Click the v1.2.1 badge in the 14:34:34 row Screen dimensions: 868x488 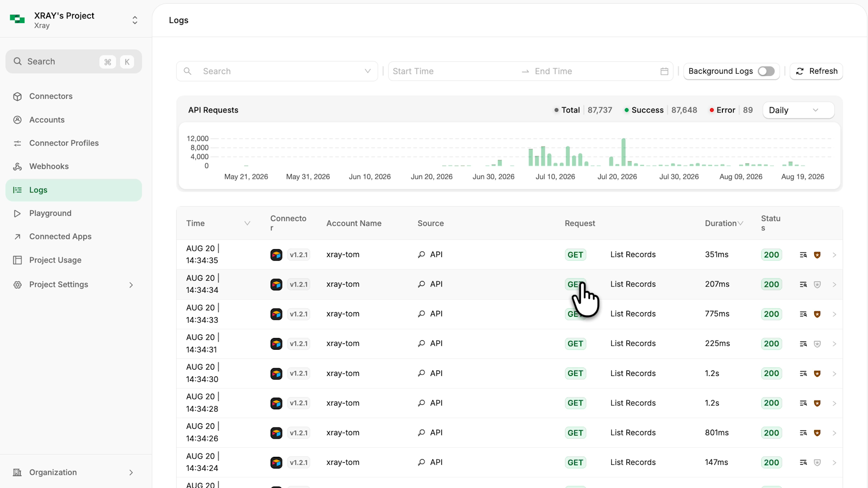pos(299,285)
